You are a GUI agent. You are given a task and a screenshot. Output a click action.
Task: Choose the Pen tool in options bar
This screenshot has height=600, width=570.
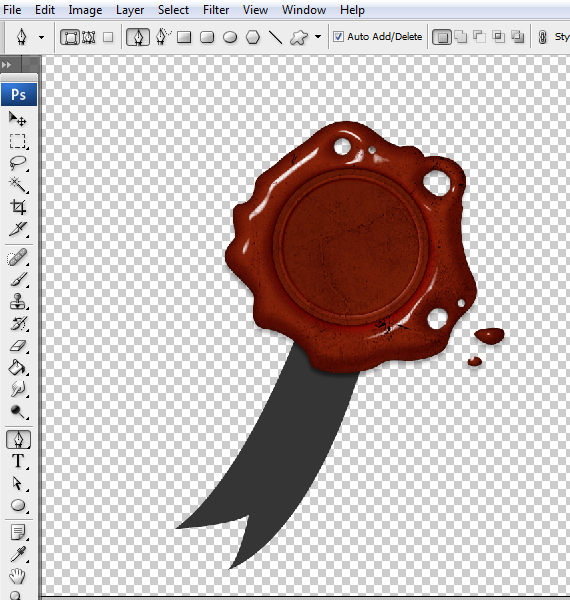(138, 37)
